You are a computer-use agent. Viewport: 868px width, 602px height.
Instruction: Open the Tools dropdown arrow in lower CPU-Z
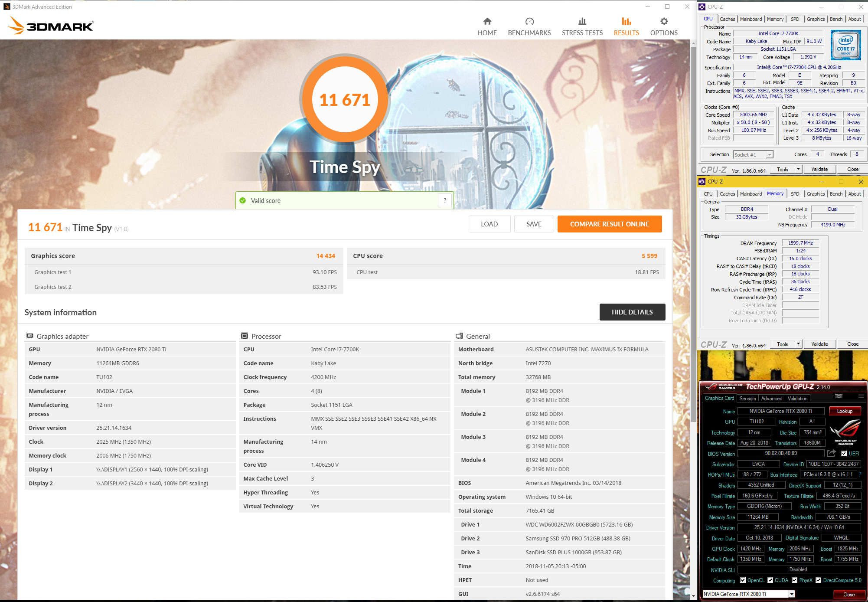[x=798, y=344]
